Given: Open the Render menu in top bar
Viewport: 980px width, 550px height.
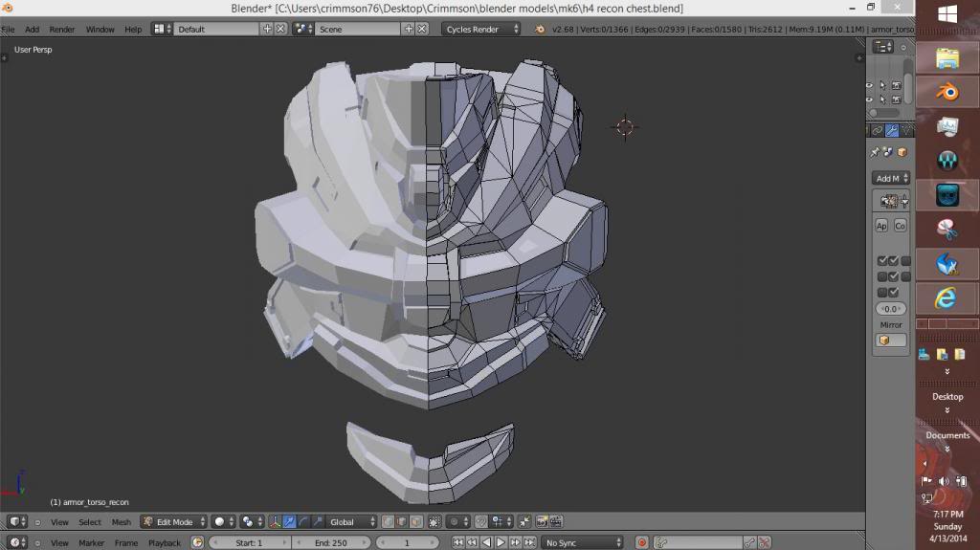Looking at the screenshot, I should 61,30.
